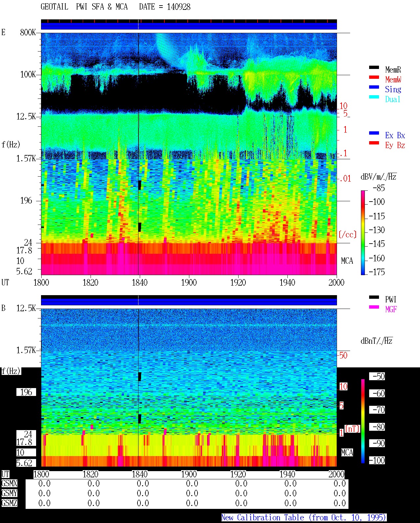Click the blue mode status bar above E panel
The height and width of the screenshot is (523, 420).
point(189,26)
